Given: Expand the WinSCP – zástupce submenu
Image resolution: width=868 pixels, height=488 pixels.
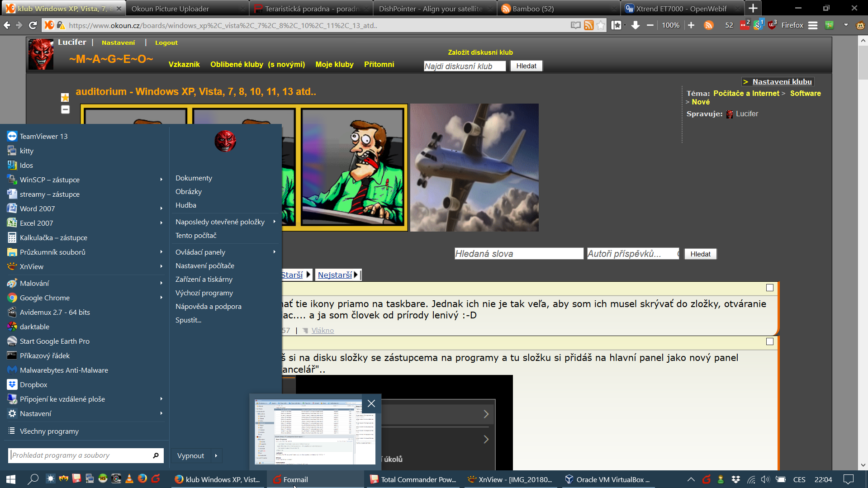Looking at the screenshot, I should click(x=161, y=180).
